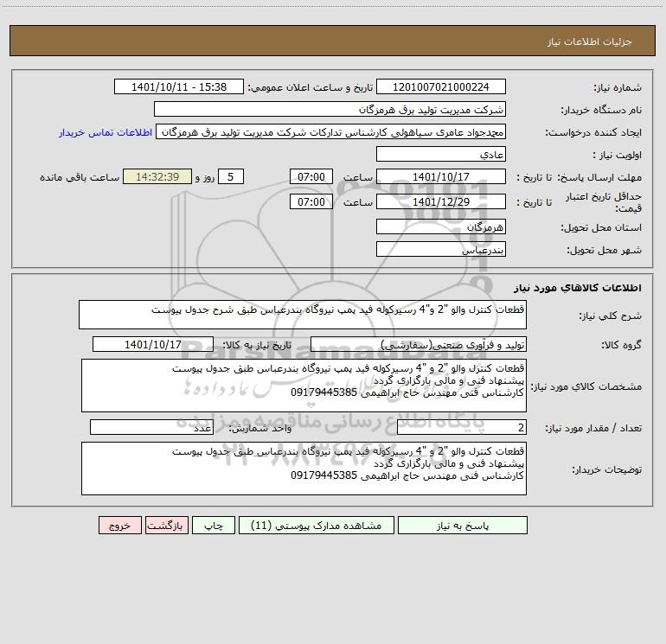The height and width of the screenshot is (644, 666).
Task: Click the بازگشت back button
Action: coord(166,525)
